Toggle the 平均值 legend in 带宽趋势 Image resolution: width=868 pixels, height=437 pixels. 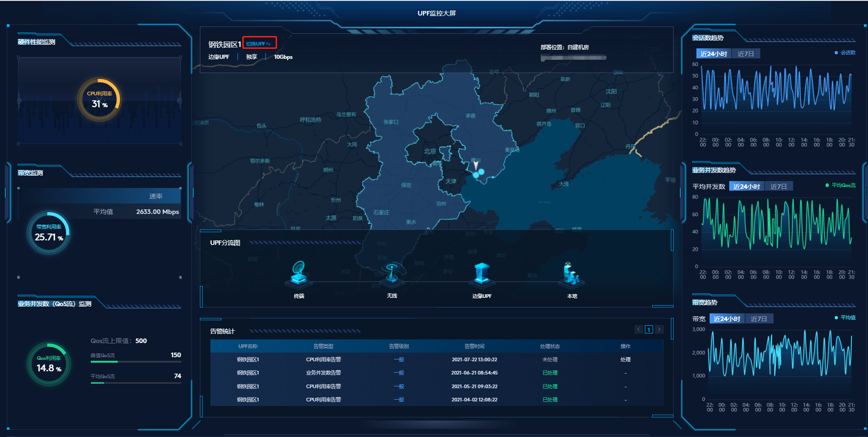(845, 317)
